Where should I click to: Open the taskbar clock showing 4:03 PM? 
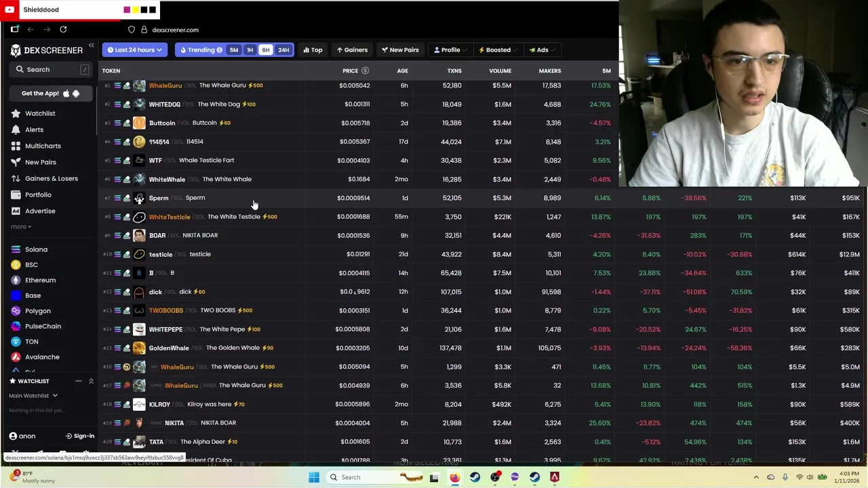click(846, 477)
